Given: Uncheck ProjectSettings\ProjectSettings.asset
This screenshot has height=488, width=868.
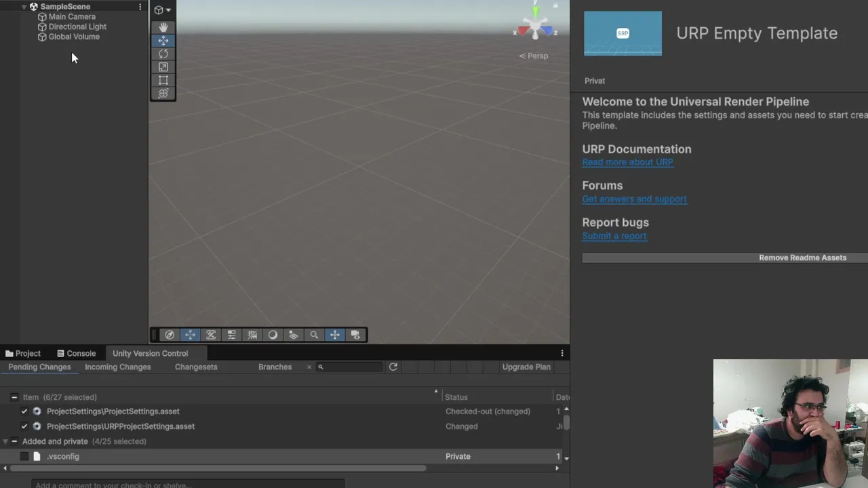Looking at the screenshot, I should [x=24, y=411].
